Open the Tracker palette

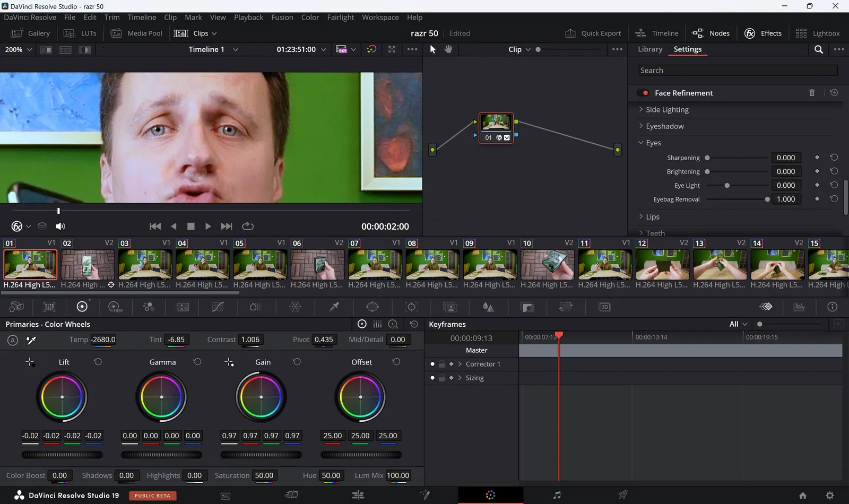coord(411,307)
